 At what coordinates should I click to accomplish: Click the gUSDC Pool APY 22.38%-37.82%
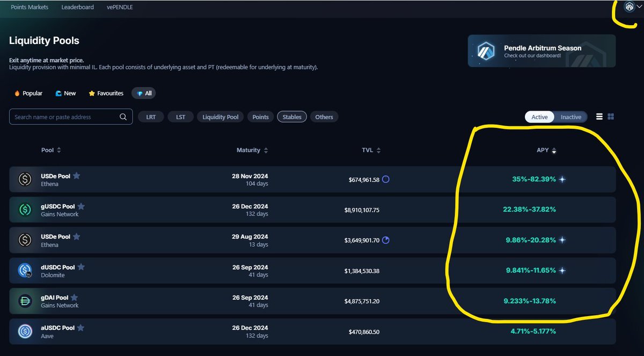coord(529,209)
